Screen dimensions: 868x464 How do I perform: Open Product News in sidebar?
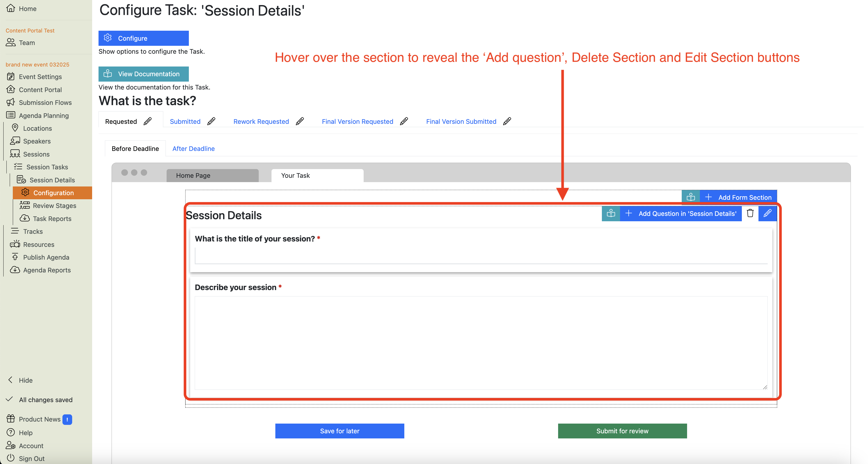pyautogui.click(x=39, y=419)
